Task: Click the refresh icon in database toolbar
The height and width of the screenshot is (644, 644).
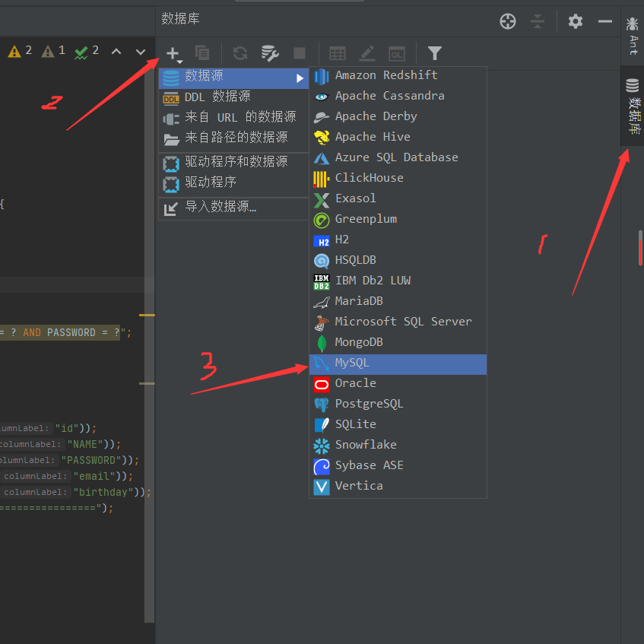Action: [x=240, y=53]
